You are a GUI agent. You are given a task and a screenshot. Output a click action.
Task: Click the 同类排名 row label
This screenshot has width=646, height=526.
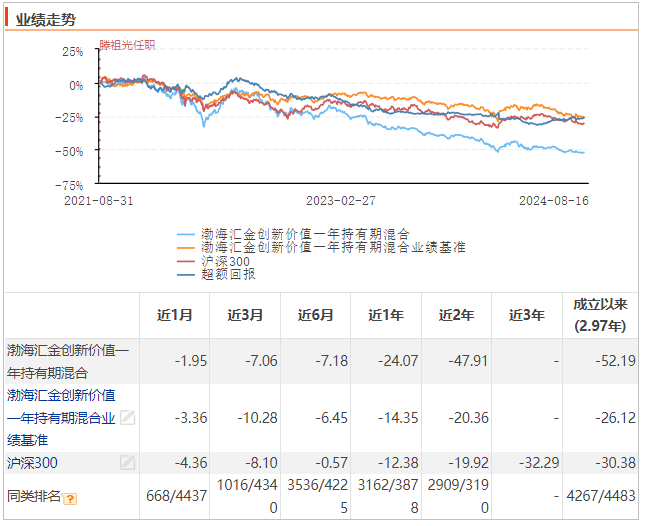tap(34, 496)
